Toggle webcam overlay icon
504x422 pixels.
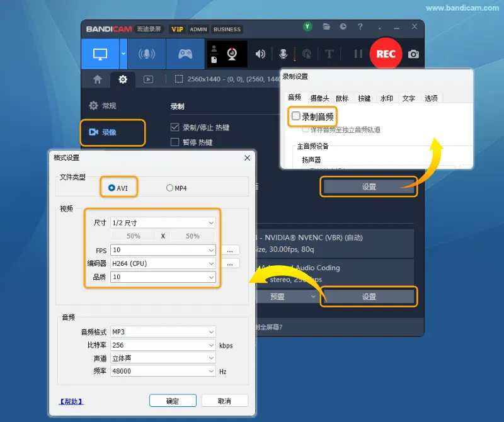(x=232, y=54)
